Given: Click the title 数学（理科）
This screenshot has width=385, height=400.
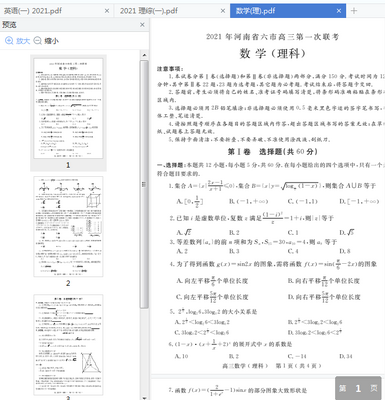Looking at the screenshot, I should 272,53.
